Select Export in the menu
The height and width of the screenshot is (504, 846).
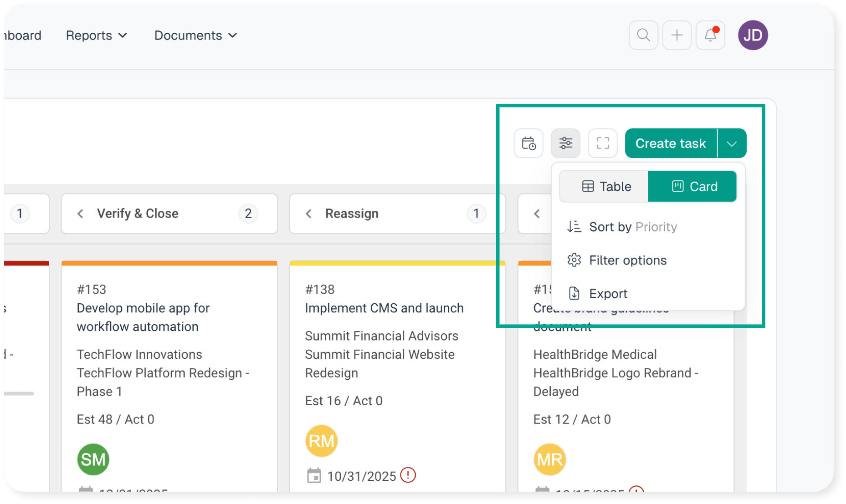click(x=608, y=294)
